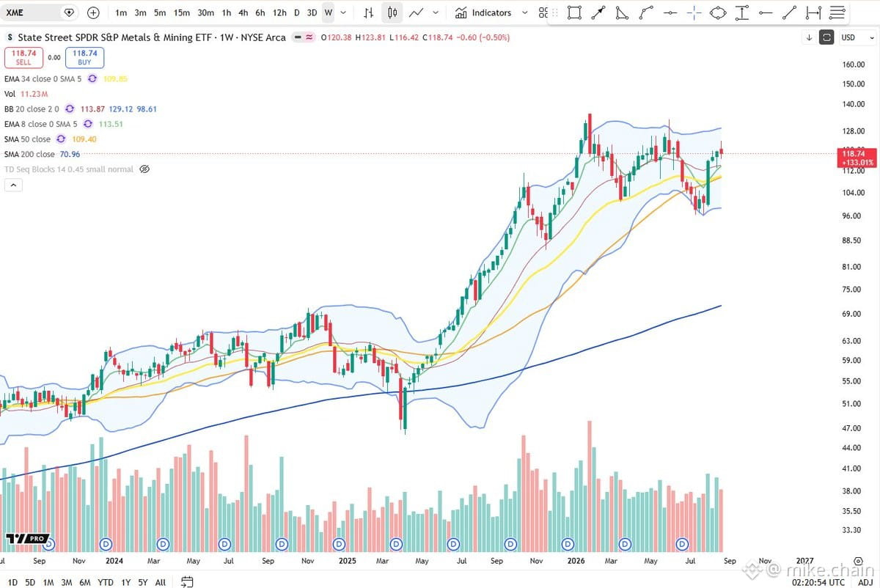The image size is (880, 588).
Task: Expand the Indicators dropdown chevron
Action: click(525, 12)
